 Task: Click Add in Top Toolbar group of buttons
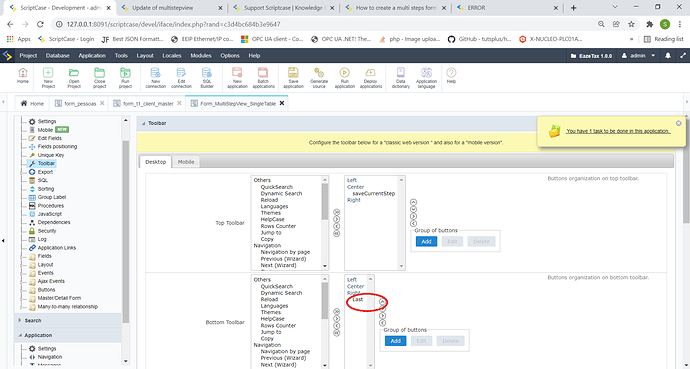pos(426,241)
